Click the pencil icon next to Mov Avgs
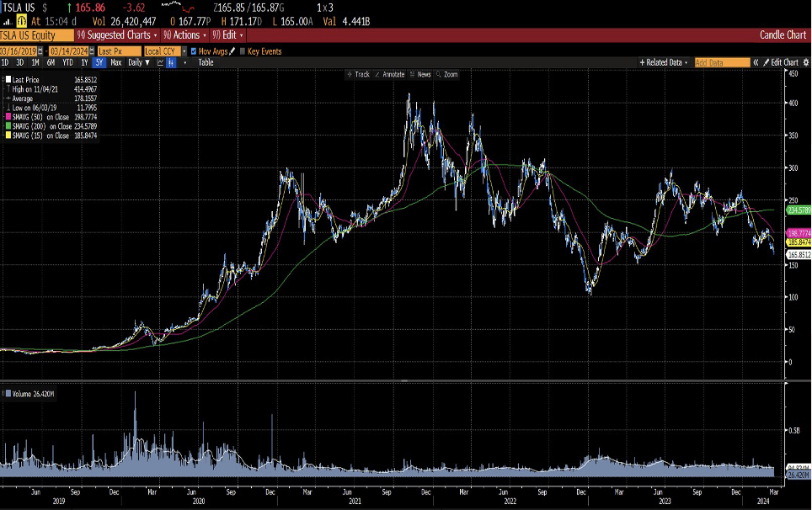812x510 pixels. click(x=232, y=51)
